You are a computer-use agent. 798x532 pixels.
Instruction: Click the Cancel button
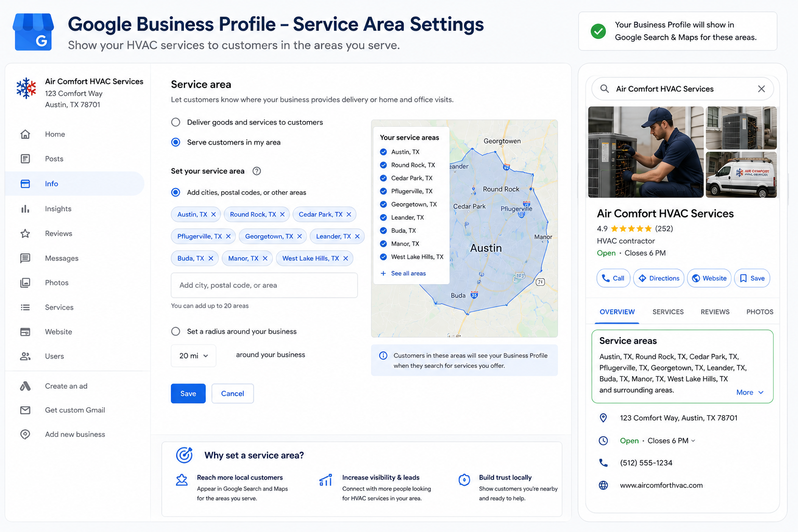click(233, 394)
